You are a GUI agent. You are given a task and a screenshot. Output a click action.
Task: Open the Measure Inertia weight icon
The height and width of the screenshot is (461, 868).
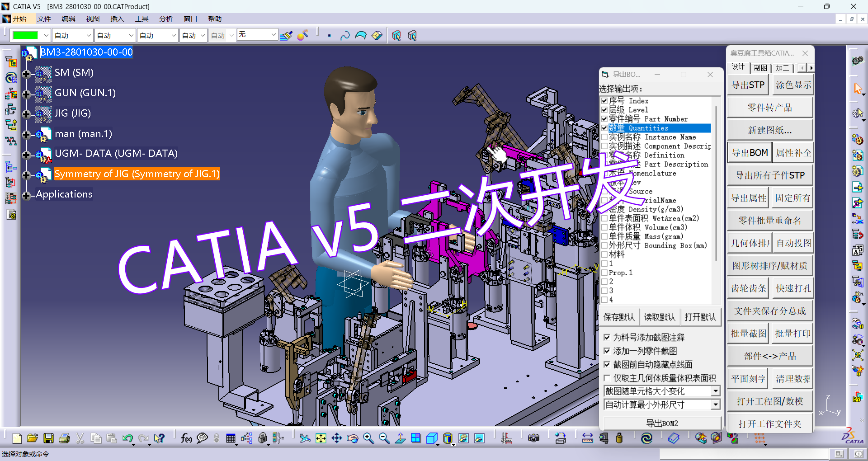tap(619, 438)
